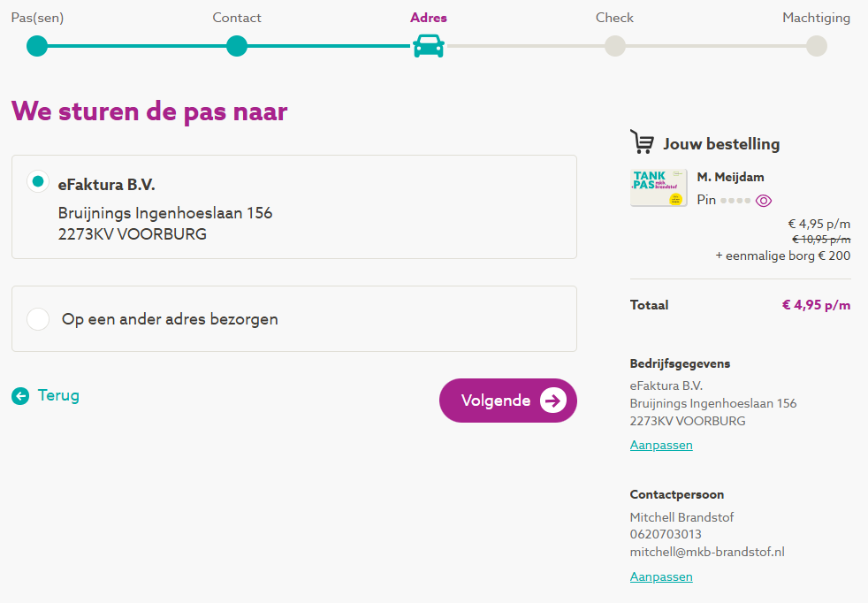Image resolution: width=868 pixels, height=603 pixels.
Task: Click the Machtiging step circle
Action: coord(817,46)
